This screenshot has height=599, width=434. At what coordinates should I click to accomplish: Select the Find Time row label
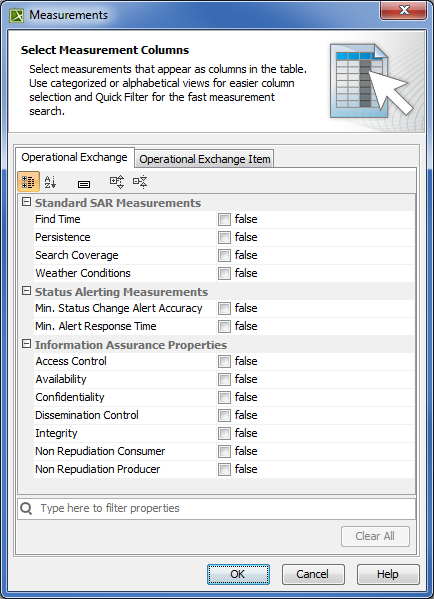click(x=58, y=219)
